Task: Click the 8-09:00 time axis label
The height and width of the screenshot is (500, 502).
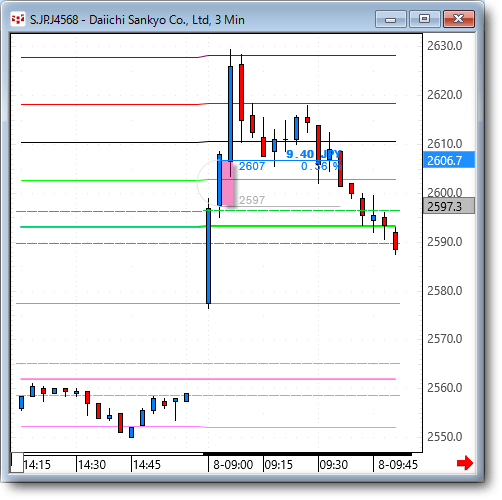Action: (x=233, y=464)
